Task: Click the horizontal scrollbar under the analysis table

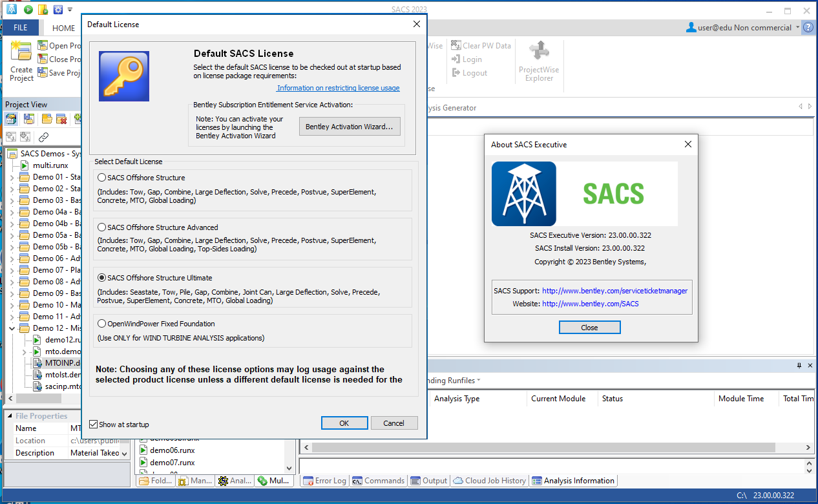Action: (544, 447)
